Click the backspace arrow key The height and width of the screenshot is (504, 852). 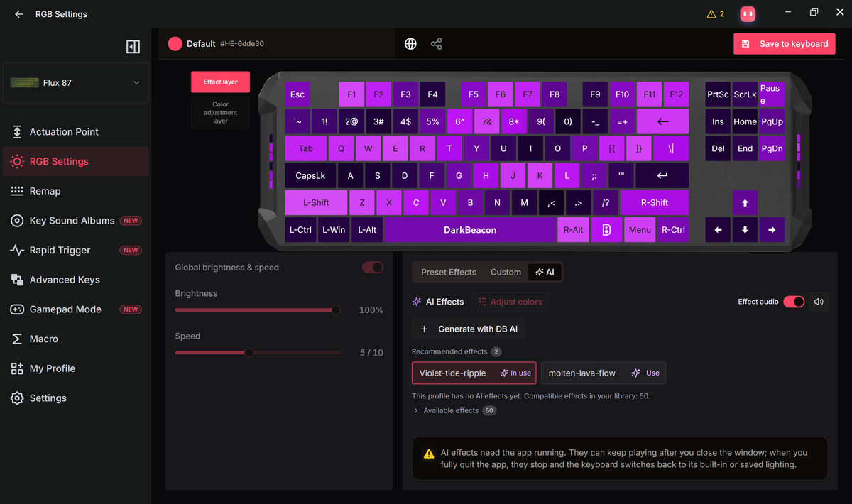pyautogui.click(x=662, y=121)
